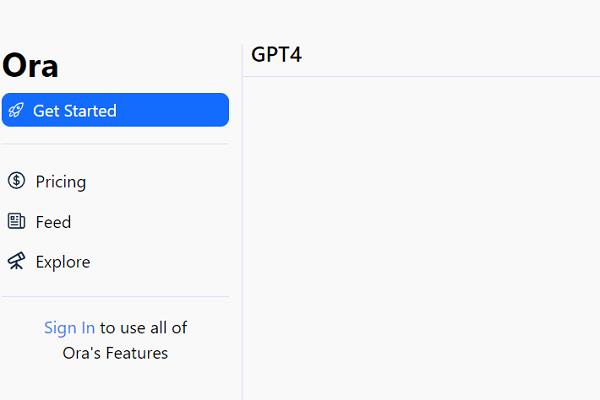Click the rocket icon in Get Started

pos(16,111)
